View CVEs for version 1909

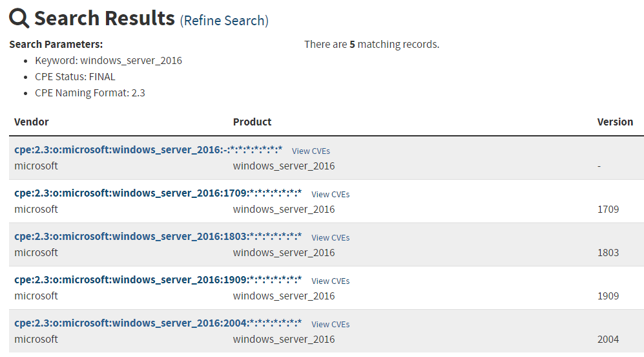[x=330, y=281]
